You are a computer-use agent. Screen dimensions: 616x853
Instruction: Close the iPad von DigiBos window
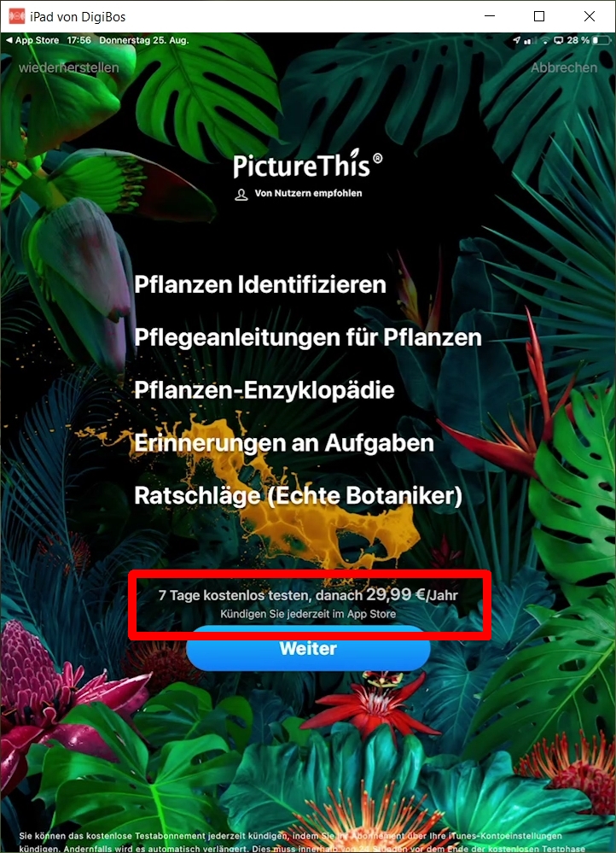point(590,16)
